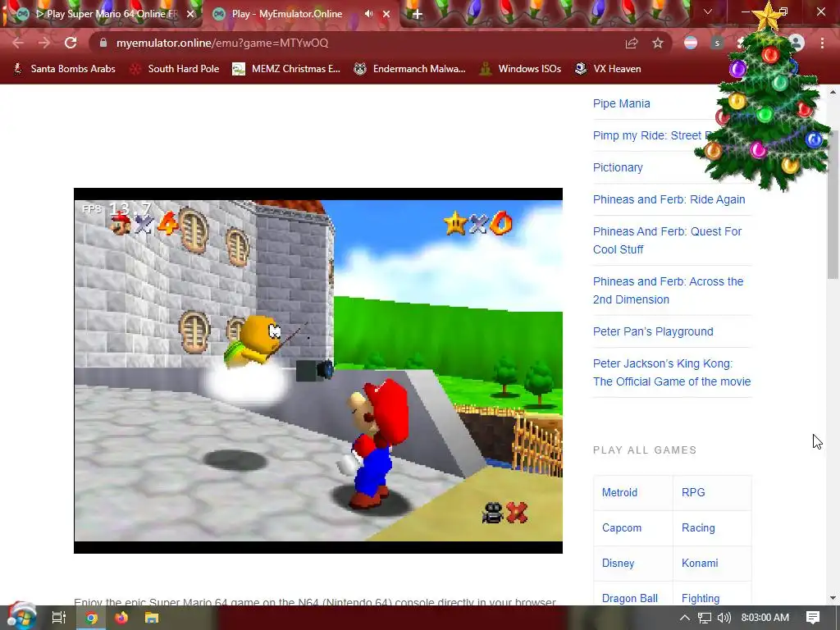Click the address bar URL field
Image resolution: width=840 pixels, height=630 pixels.
pyautogui.click(x=354, y=43)
